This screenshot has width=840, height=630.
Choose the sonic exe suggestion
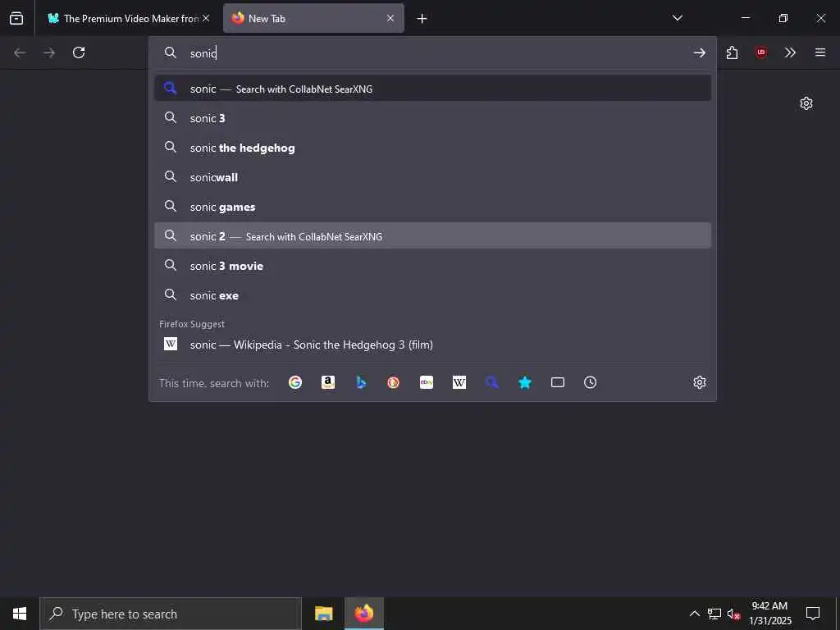tap(432, 294)
